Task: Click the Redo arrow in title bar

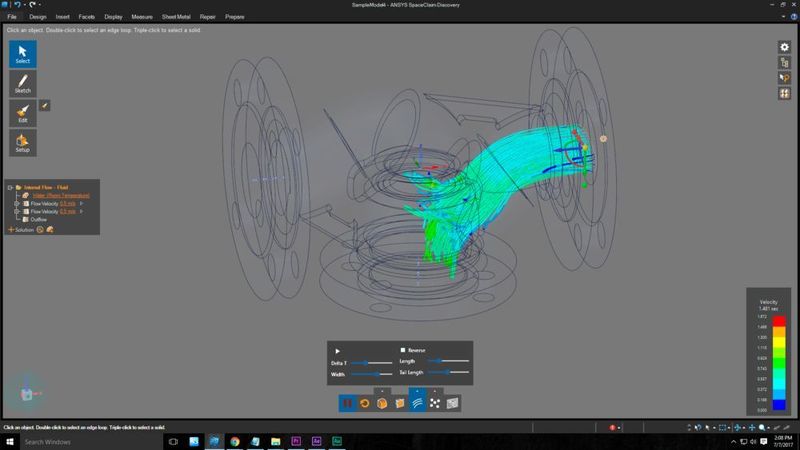Action: click(x=33, y=5)
